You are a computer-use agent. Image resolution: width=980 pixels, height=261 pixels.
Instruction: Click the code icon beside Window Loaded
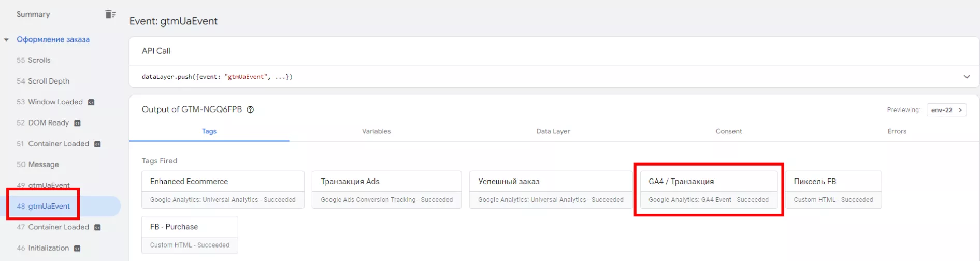pos(91,102)
